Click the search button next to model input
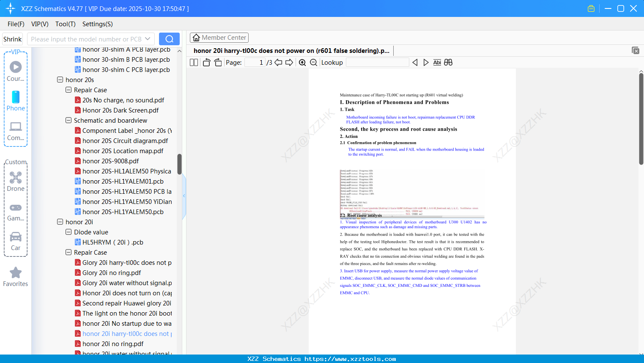This screenshot has width=644, height=363. [x=169, y=39]
